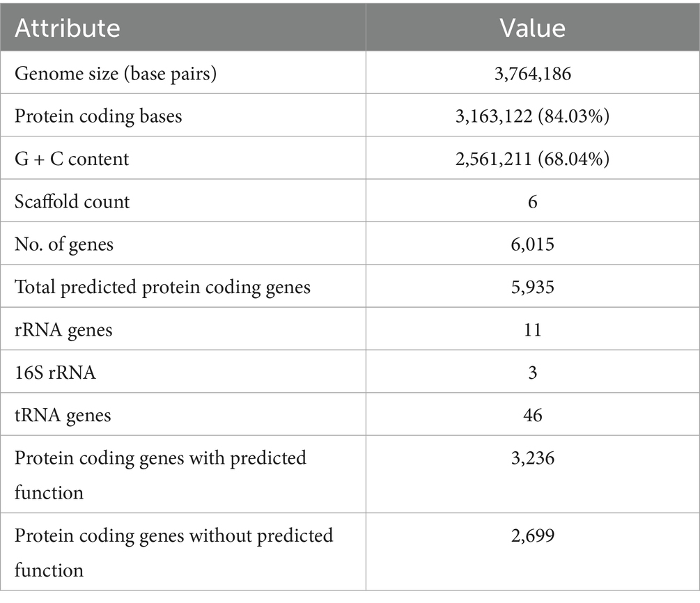Click the gene count value 6,015

532,244
